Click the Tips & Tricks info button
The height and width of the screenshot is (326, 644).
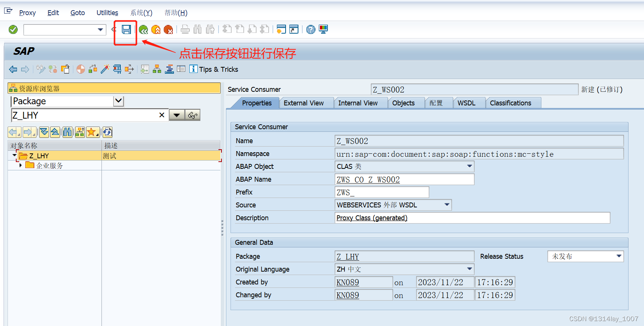(214, 69)
